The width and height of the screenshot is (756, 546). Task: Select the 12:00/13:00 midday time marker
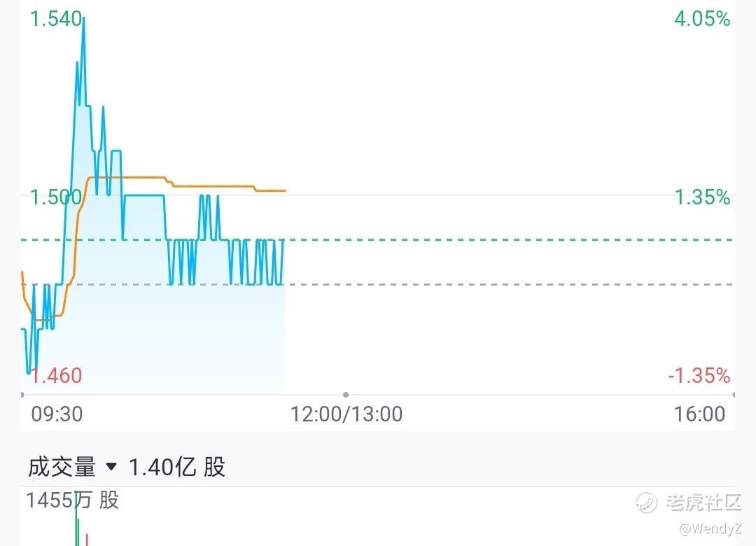click(346, 414)
